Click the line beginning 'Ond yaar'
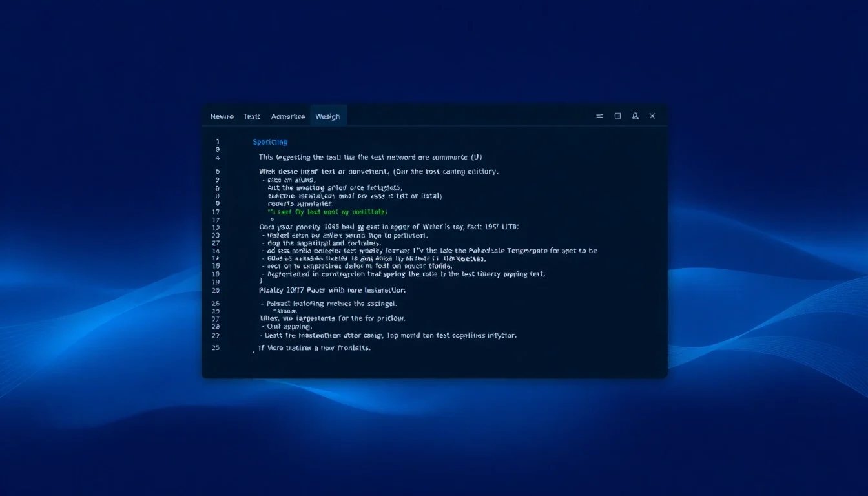868x496 pixels. pos(388,227)
